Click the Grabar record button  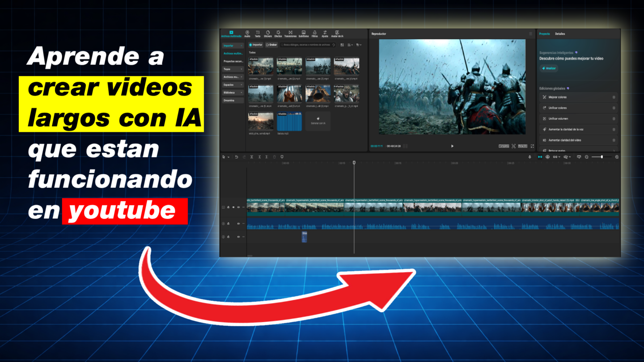click(x=271, y=45)
